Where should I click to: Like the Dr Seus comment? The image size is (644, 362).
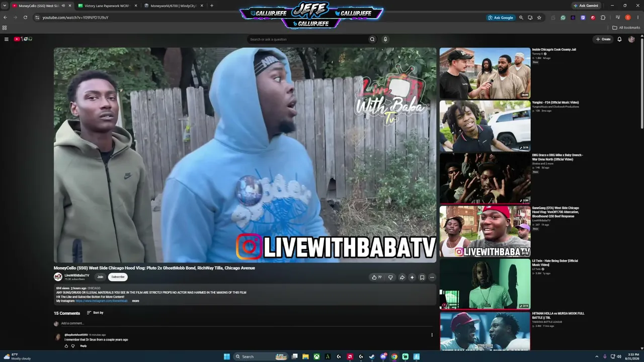click(66, 346)
